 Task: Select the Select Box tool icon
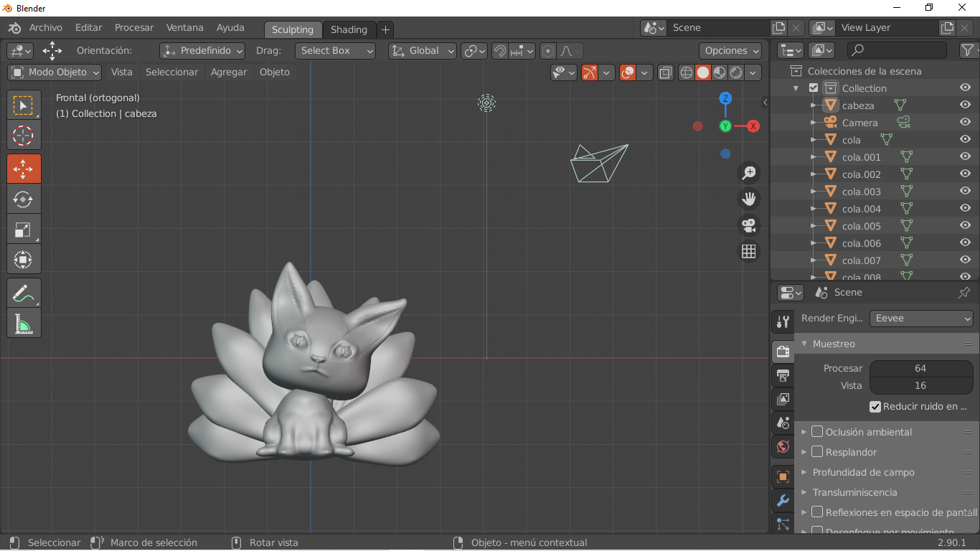[24, 105]
